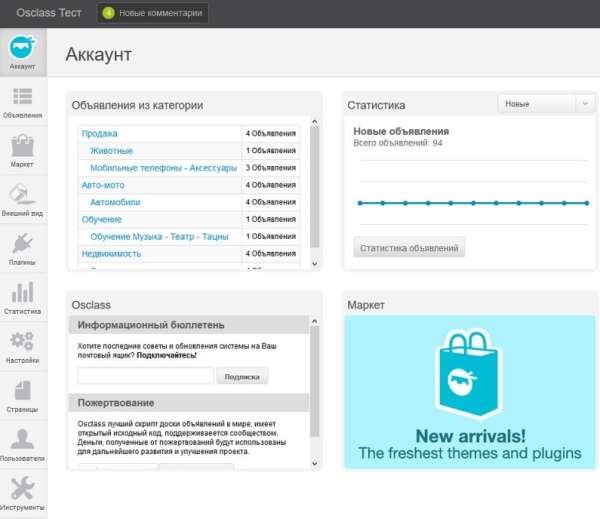This screenshot has height=519, width=600.
Task: Click the Маркет shopping bag sidebar icon
Action: [22, 150]
